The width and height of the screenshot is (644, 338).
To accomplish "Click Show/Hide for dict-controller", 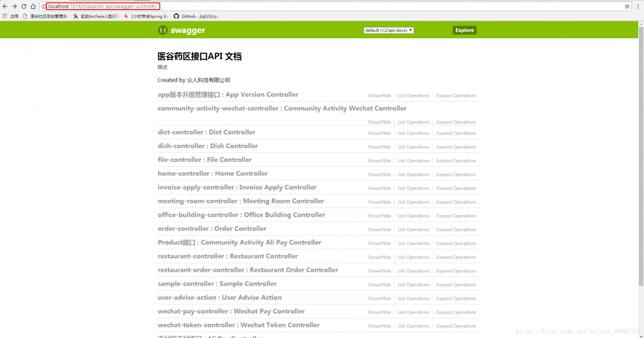I will (x=379, y=133).
